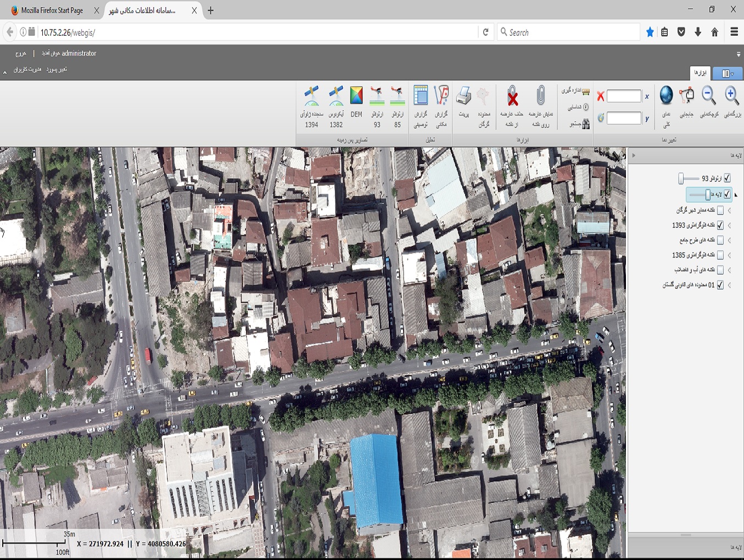744x560 pixels.
Task: Switch to the Mozilla Firefox Start Page tab
Action: point(52,10)
